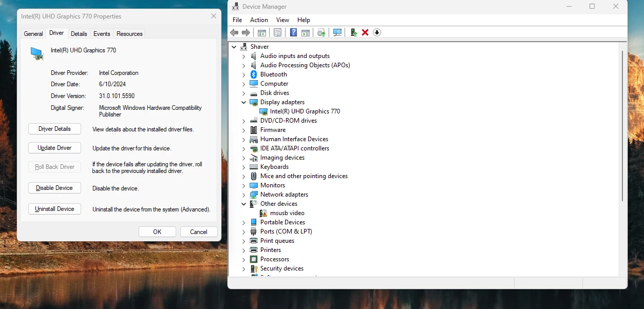Click the Firmware category chip icon
Viewport: 644px width, 309px height.
(254, 130)
